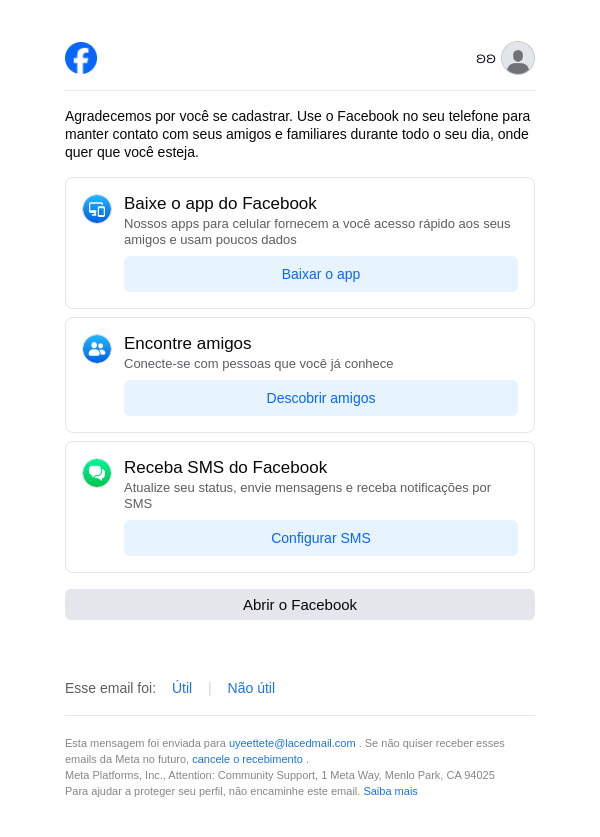
Task: Click the devices icon beside Baixe o app
Action: point(97,209)
